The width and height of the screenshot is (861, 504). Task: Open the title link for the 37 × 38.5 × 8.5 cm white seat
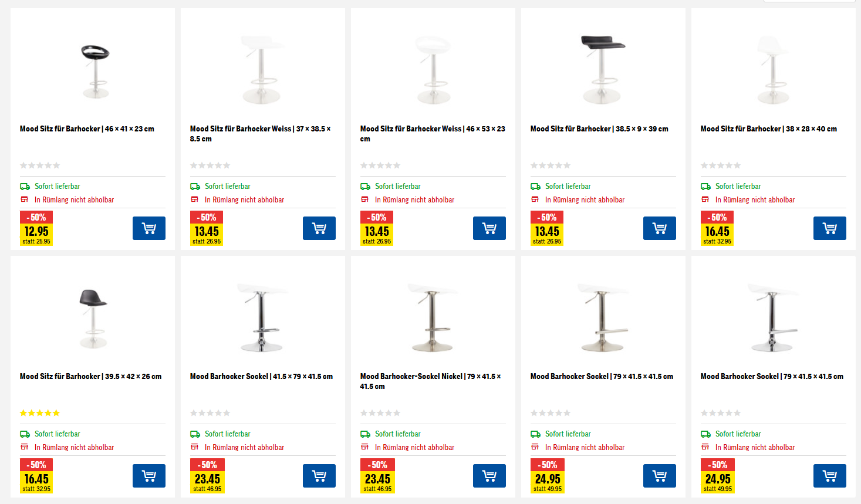tap(260, 134)
